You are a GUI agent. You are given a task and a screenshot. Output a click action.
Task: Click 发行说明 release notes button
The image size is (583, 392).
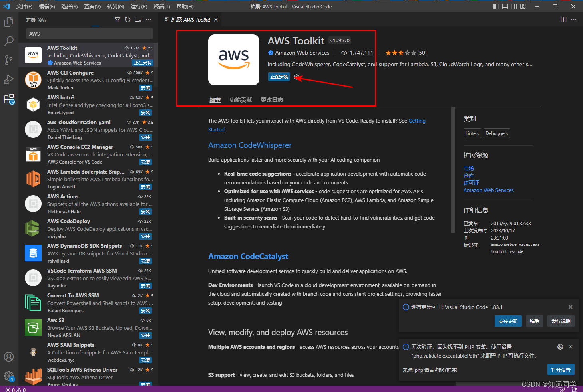click(561, 321)
